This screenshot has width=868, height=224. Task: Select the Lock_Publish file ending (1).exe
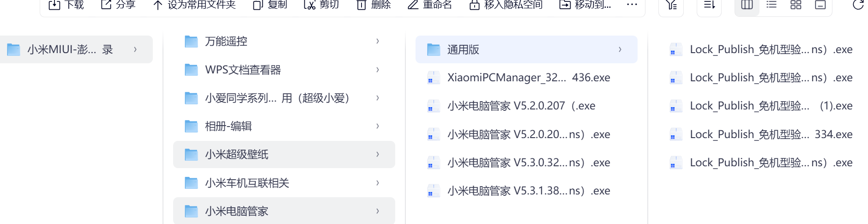(x=763, y=106)
